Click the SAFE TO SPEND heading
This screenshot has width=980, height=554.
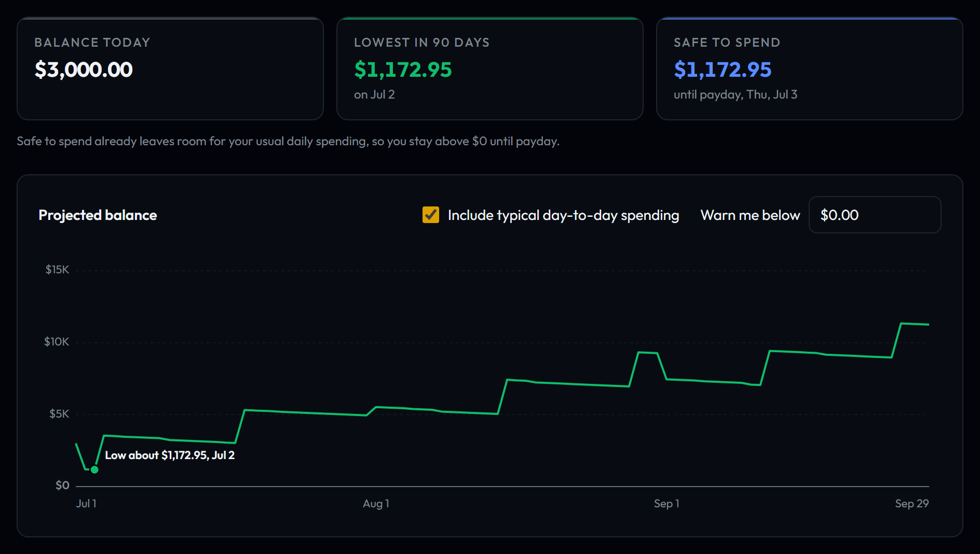[727, 43]
